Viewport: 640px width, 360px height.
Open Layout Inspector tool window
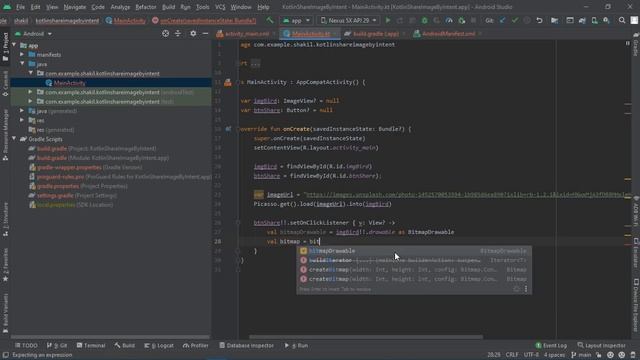point(601,345)
